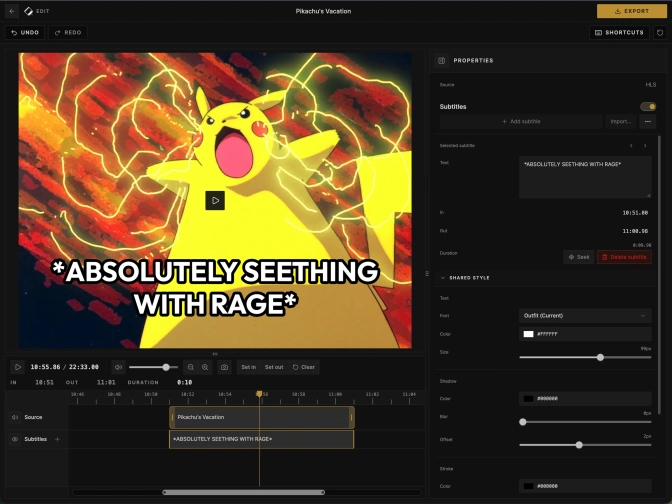Go to the previous subtitle
The height and width of the screenshot is (504, 672).
[631, 146]
